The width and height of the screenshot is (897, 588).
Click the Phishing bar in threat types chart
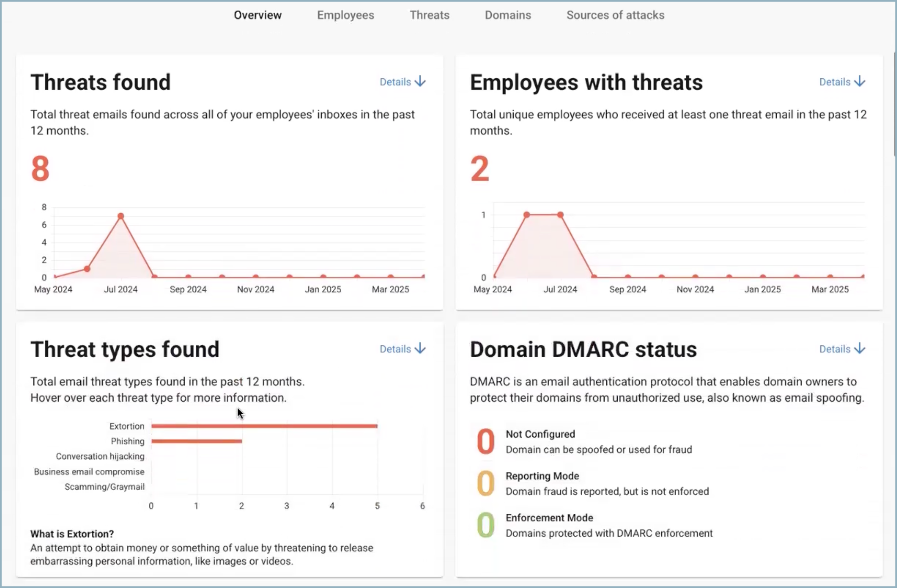(x=197, y=441)
